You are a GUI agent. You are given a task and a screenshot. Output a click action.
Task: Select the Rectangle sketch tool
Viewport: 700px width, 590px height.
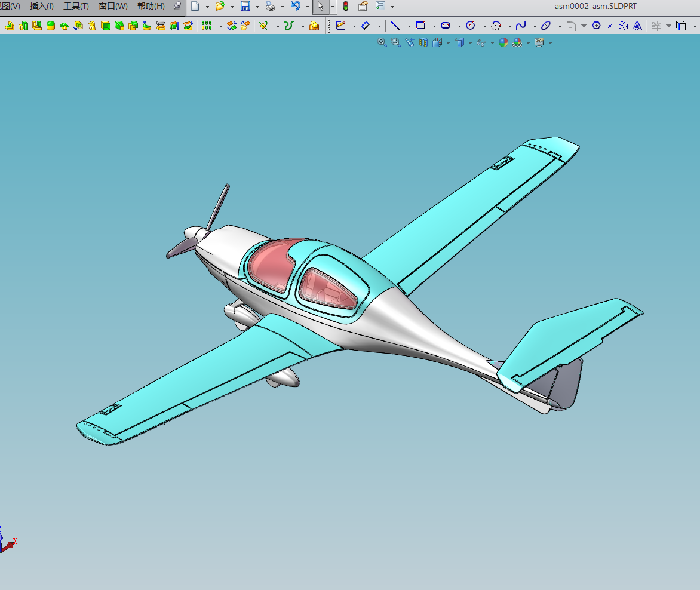420,26
